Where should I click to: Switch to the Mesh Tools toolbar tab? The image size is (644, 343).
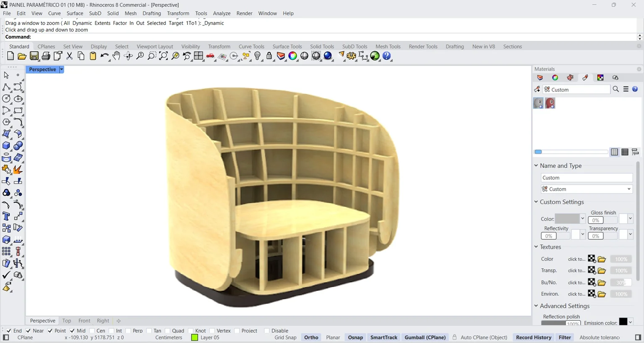[x=388, y=47]
